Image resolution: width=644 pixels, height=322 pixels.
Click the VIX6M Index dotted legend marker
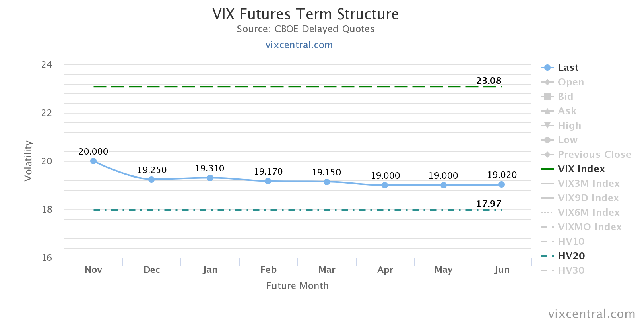click(x=547, y=213)
